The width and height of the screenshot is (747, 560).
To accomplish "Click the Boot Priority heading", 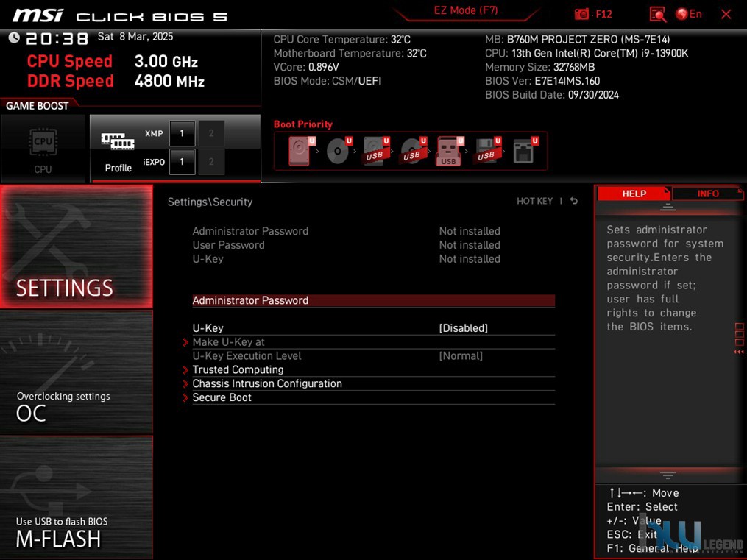I will pyautogui.click(x=303, y=124).
